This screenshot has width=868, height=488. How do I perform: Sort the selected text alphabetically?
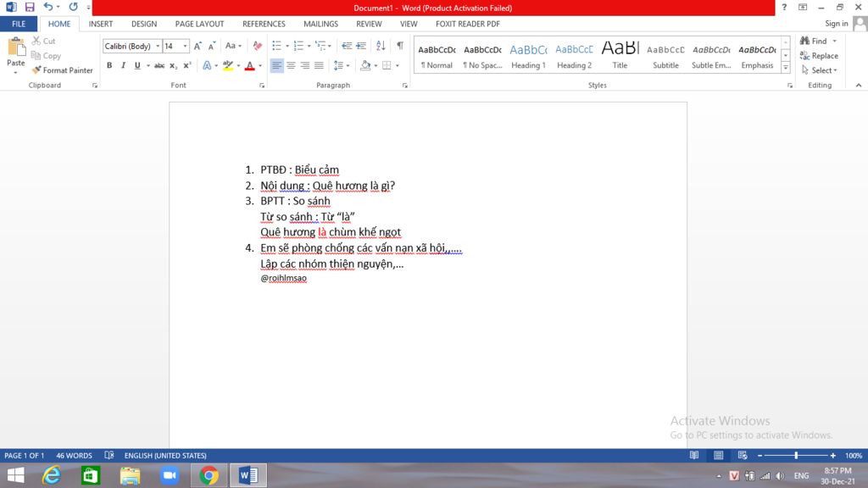coord(381,46)
